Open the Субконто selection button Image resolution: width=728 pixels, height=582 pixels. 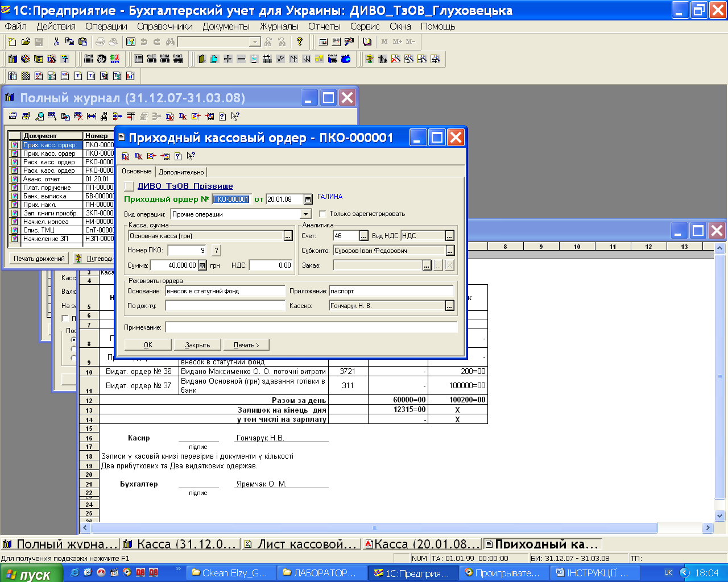(x=450, y=251)
